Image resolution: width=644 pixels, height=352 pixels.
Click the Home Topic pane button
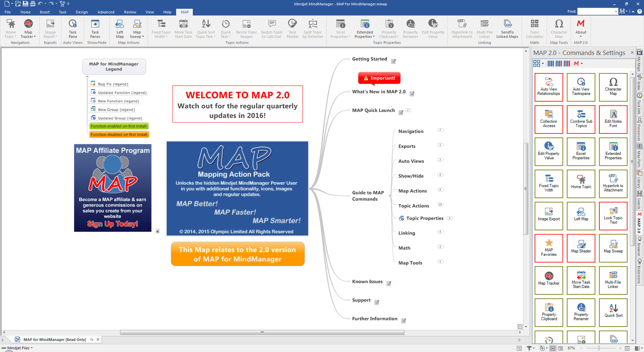(x=581, y=184)
